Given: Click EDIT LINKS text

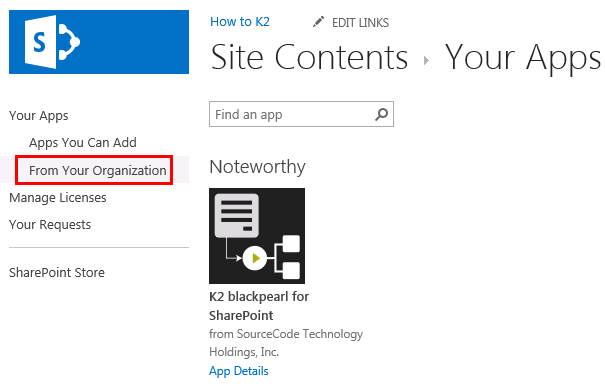Looking at the screenshot, I should pyautogui.click(x=360, y=23).
